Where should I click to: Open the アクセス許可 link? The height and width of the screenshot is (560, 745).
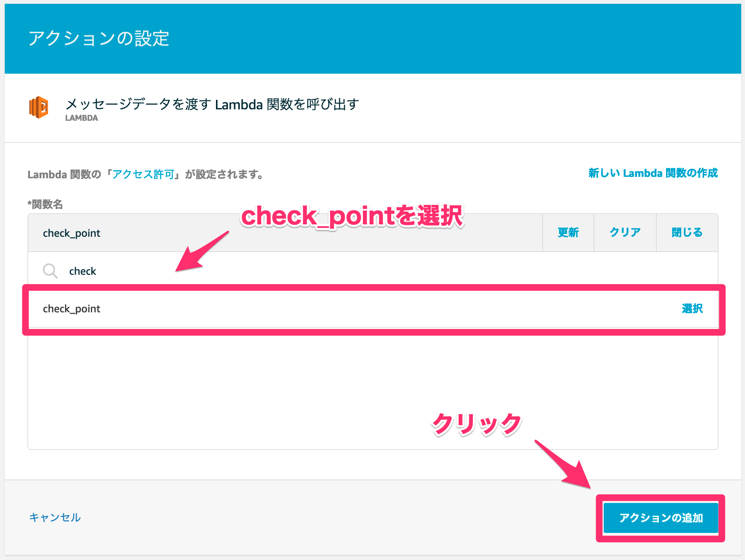(x=143, y=174)
